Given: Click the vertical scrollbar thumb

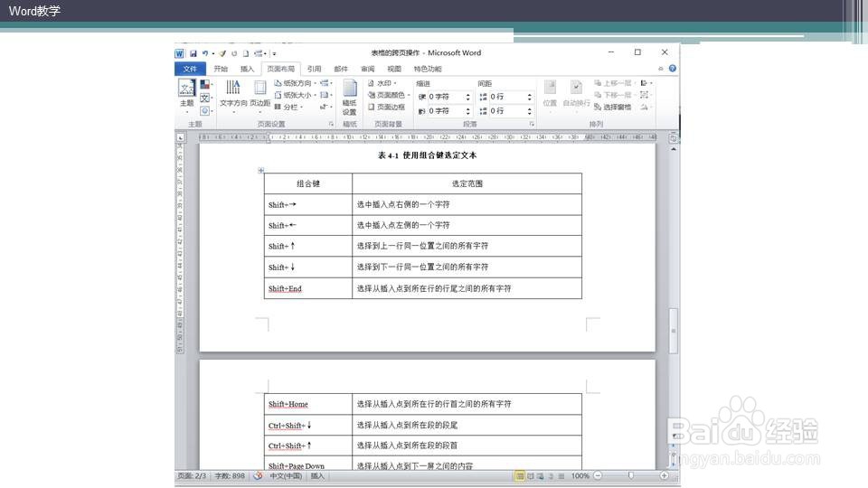Looking at the screenshot, I should pyautogui.click(x=673, y=331).
